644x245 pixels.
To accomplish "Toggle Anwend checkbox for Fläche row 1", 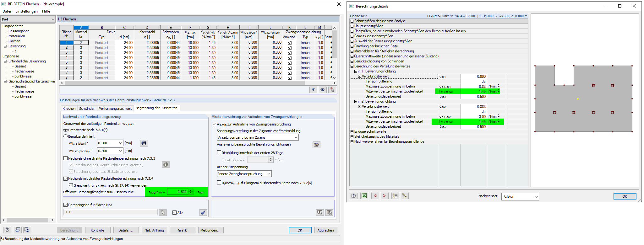I will [290, 43].
